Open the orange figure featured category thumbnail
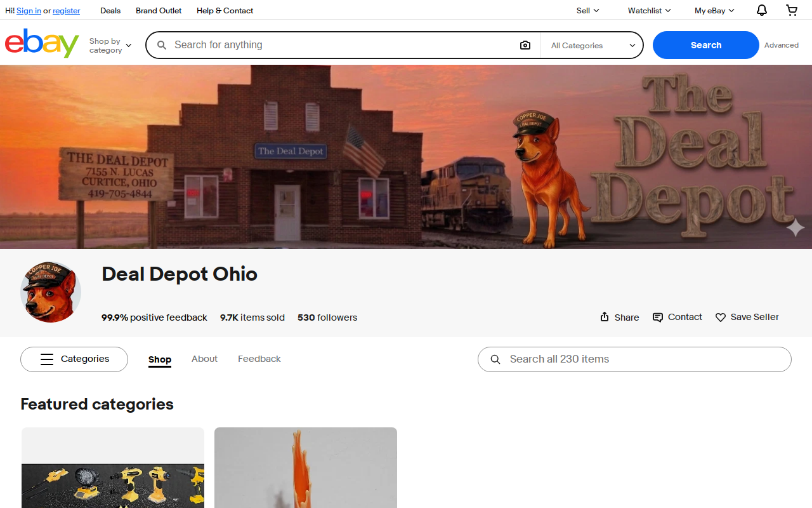The height and width of the screenshot is (508, 812). 306,467
